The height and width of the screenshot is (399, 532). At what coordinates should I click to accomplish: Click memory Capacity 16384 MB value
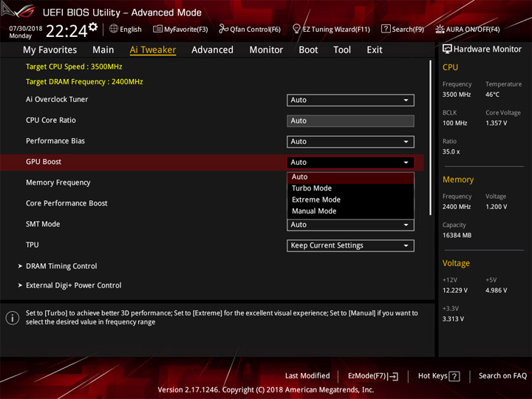457,236
